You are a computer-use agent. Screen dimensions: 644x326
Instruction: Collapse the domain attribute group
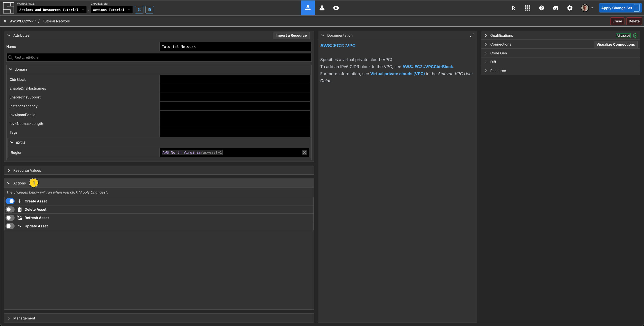[x=11, y=69]
